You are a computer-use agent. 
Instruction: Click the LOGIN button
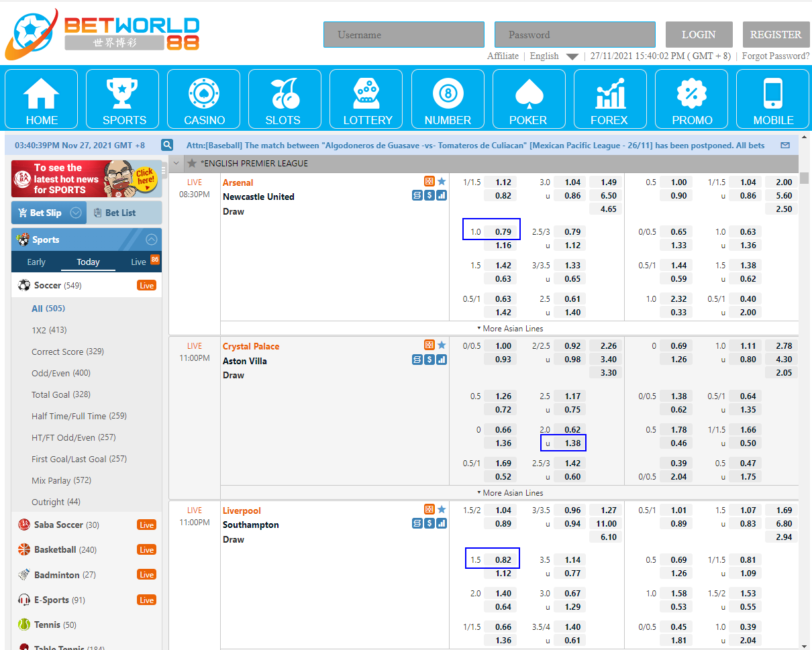[x=699, y=35]
